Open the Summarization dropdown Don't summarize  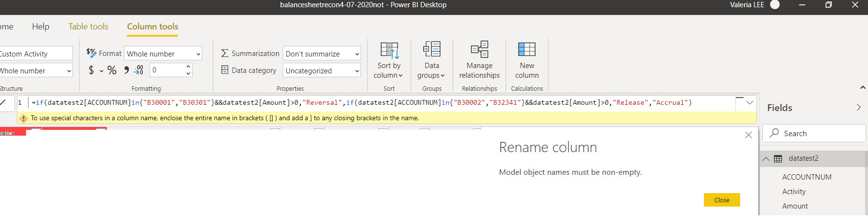pos(322,54)
